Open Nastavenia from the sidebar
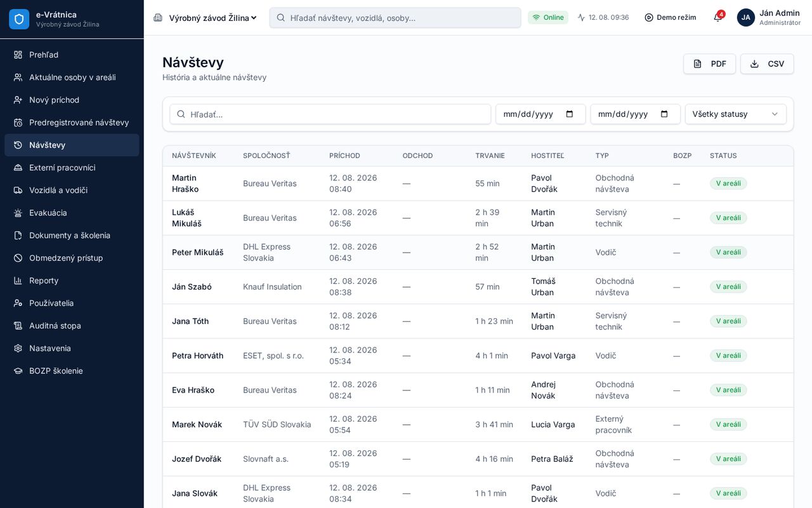The width and height of the screenshot is (812, 508). [x=72, y=348]
